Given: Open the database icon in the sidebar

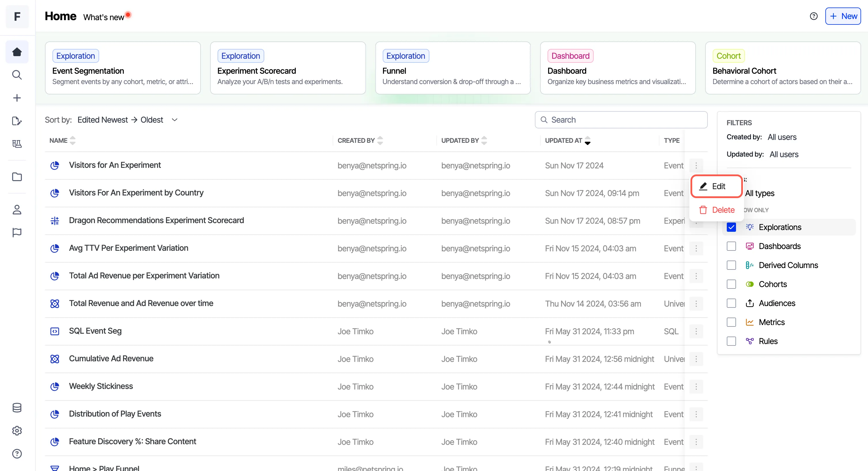Looking at the screenshot, I should coord(17,408).
